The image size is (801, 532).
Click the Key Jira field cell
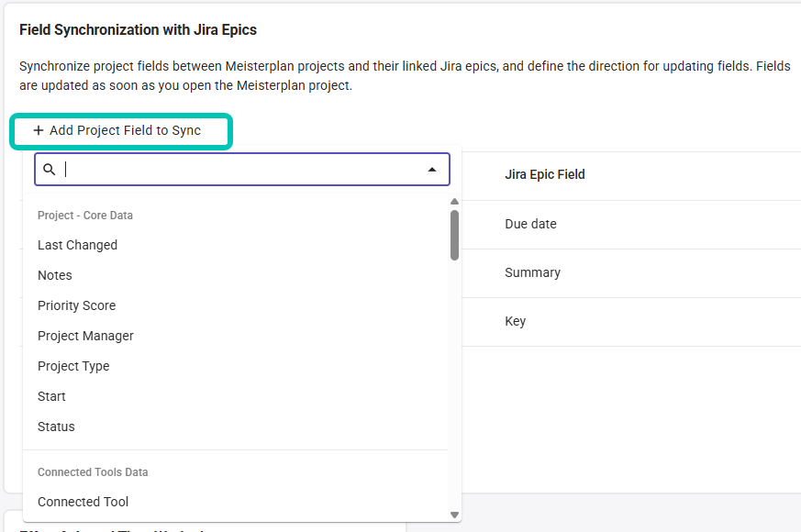point(516,321)
